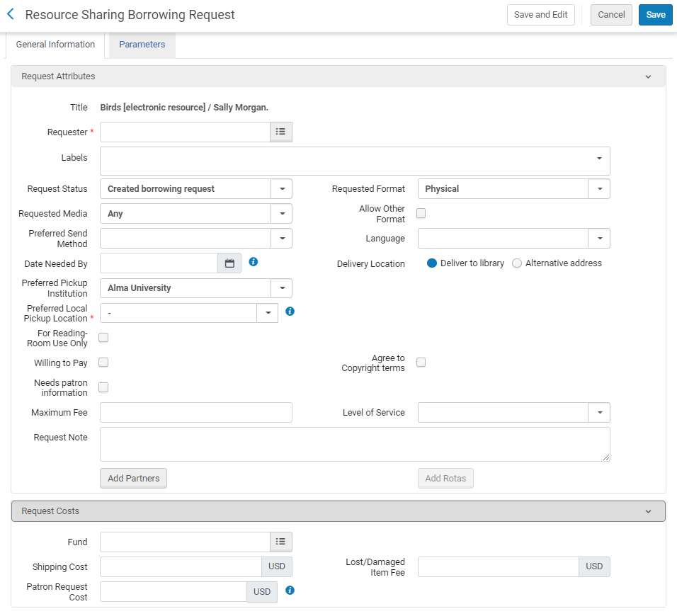The image size is (677, 616).
Task: Collapse the Request Costs section
Action: pos(648,511)
